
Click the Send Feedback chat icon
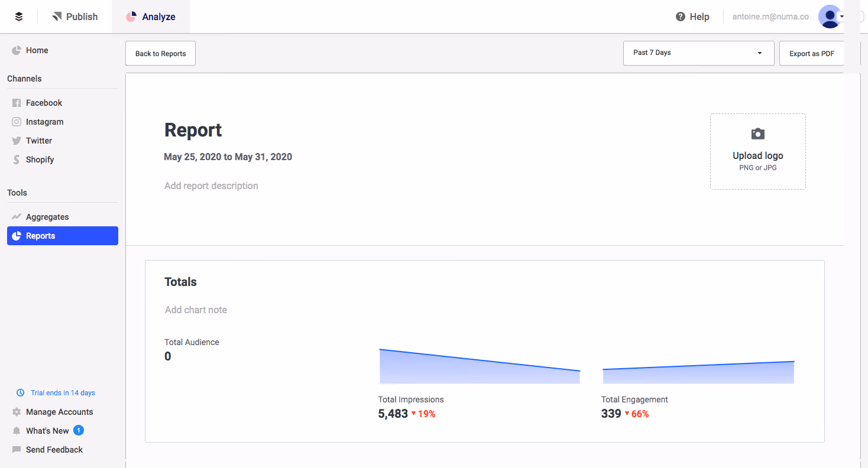[17, 450]
